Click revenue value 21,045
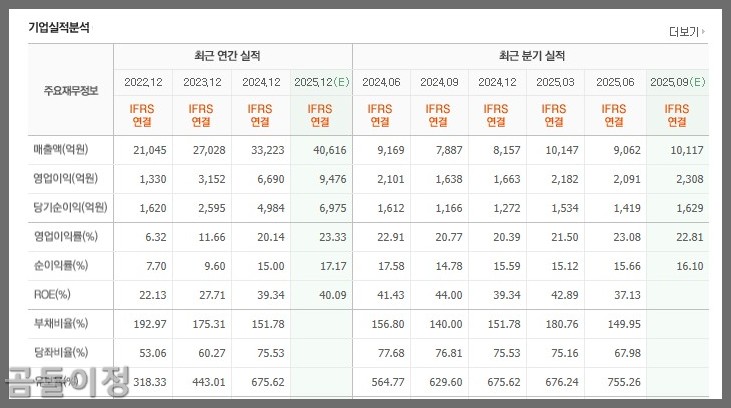The height and width of the screenshot is (408, 731). click(x=150, y=150)
